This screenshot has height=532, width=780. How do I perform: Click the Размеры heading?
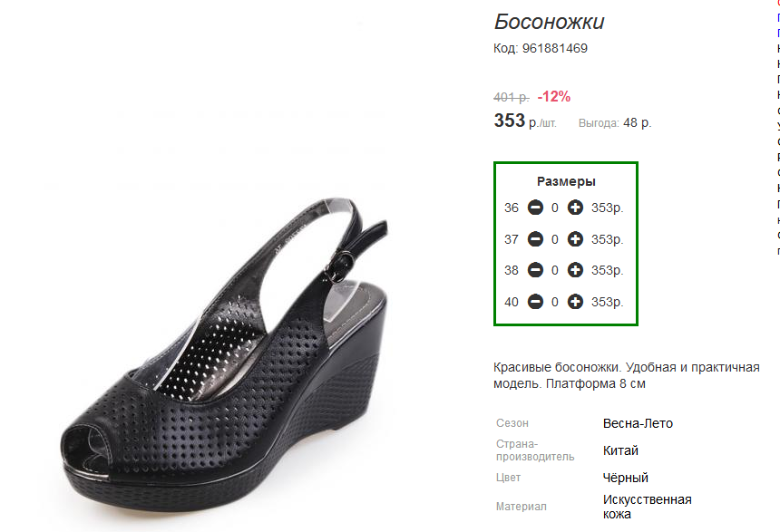click(566, 181)
